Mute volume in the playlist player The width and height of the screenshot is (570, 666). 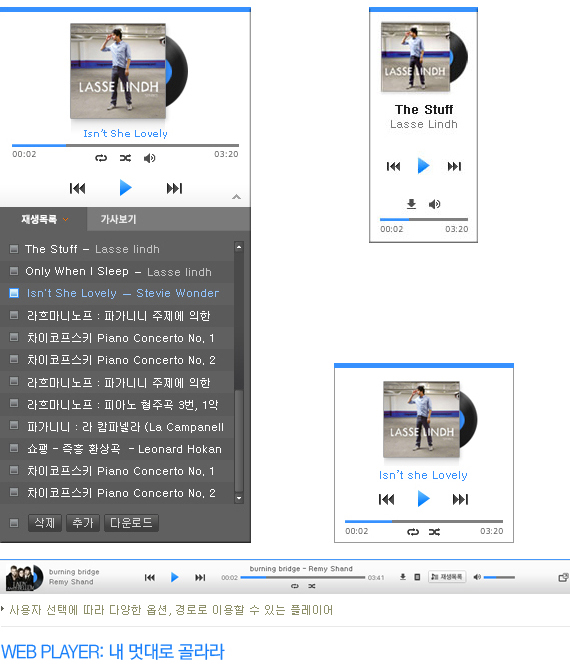pyautogui.click(x=150, y=158)
